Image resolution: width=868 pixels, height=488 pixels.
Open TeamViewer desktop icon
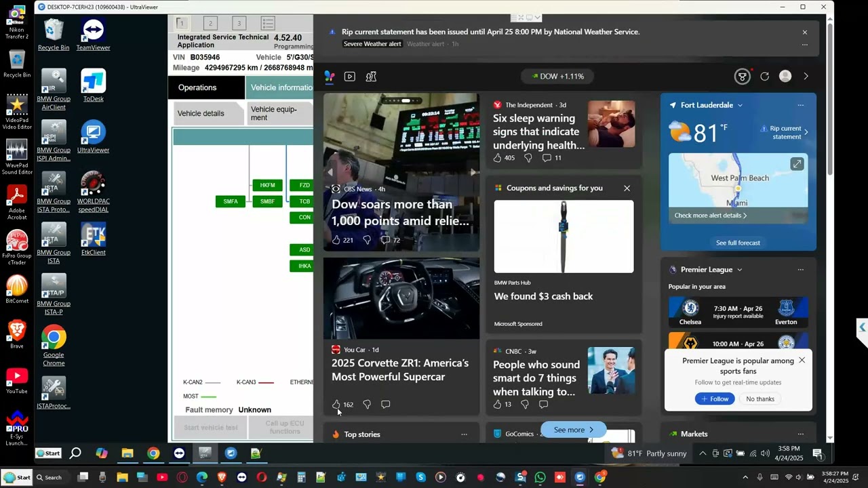pos(93,35)
